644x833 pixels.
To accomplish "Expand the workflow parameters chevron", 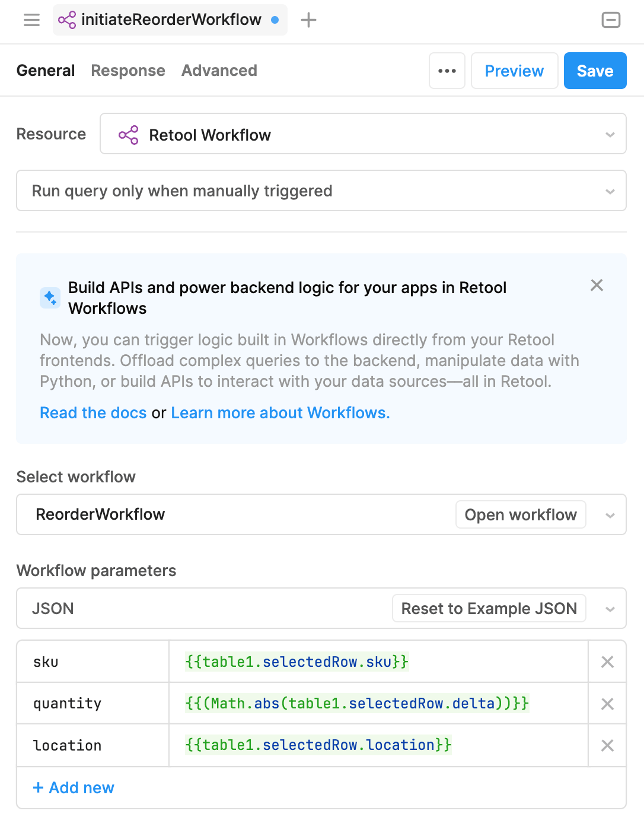I will click(x=610, y=609).
